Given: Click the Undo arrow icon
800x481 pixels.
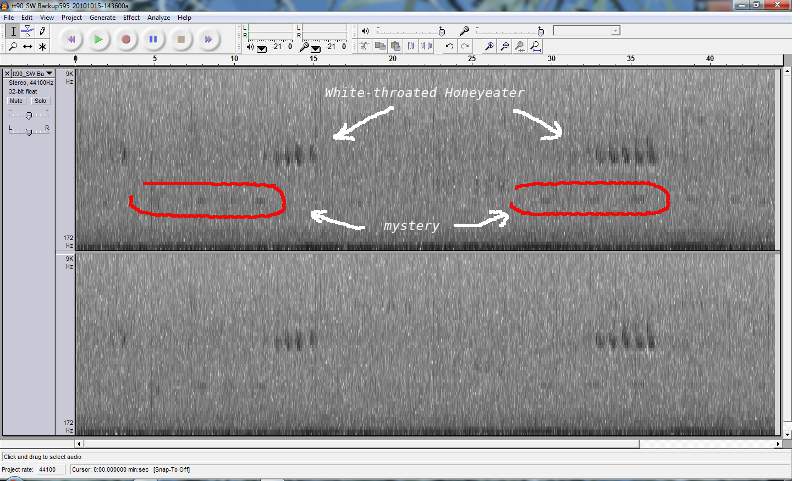Looking at the screenshot, I should (x=449, y=46).
